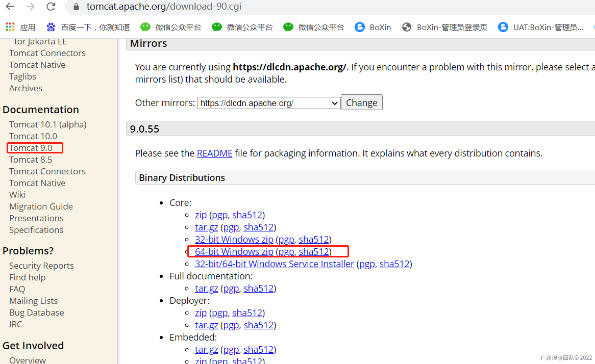This screenshot has height=364, width=595.
Task: Open Tomcat 8.5 documentation
Action: pyautogui.click(x=31, y=160)
